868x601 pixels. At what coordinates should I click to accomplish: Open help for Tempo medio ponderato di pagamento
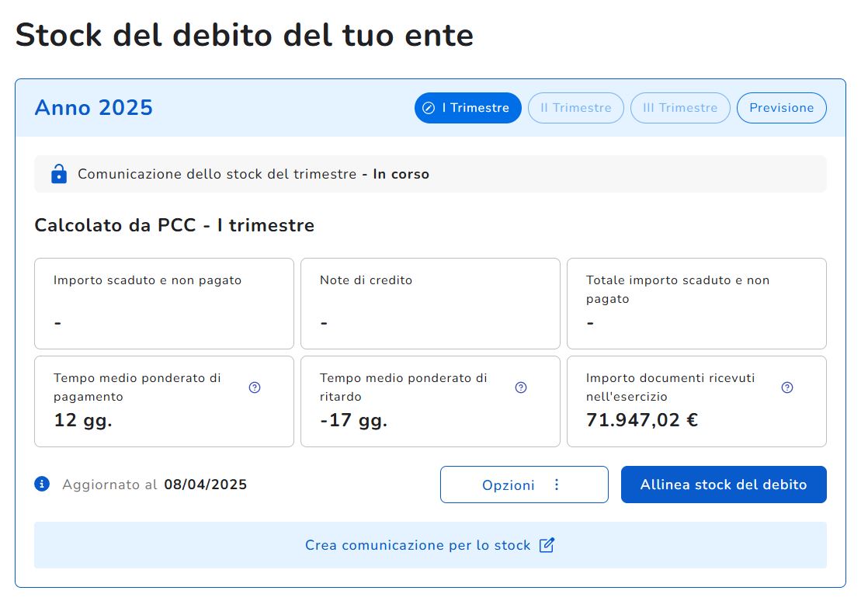(x=255, y=387)
